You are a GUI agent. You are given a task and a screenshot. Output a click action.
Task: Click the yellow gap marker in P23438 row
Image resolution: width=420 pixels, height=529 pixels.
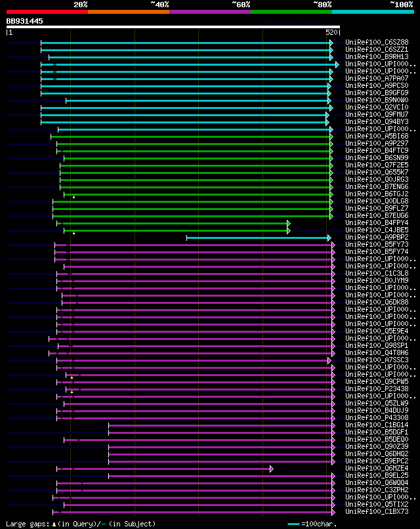72,392
